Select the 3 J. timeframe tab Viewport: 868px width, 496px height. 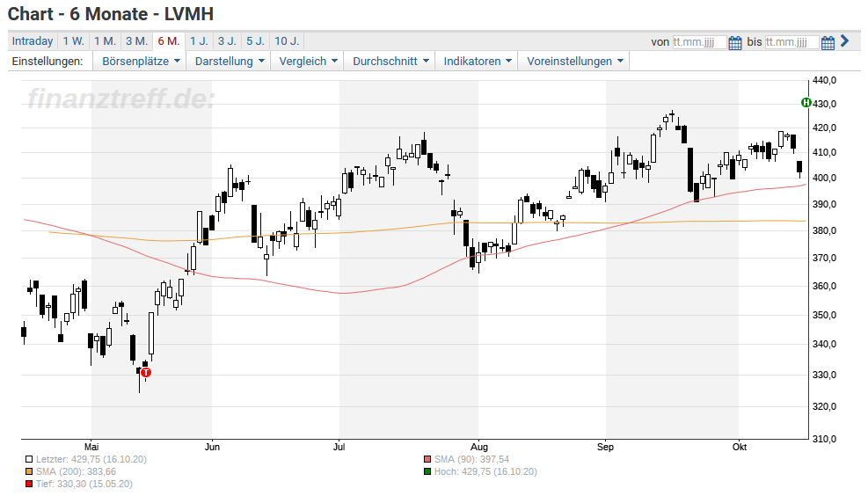click(x=227, y=41)
